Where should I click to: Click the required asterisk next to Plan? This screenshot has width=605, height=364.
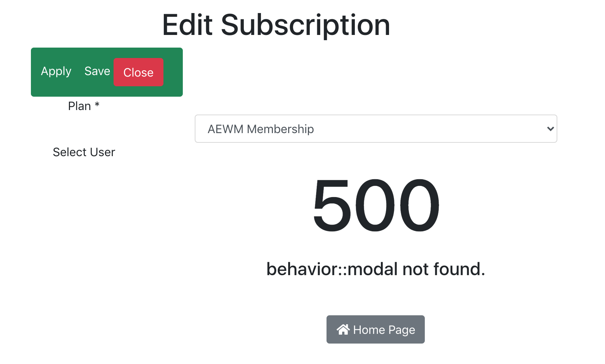click(97, 105)
